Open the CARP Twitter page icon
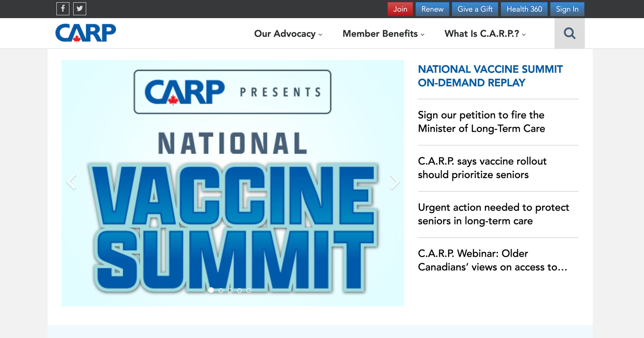 point(80,8)
